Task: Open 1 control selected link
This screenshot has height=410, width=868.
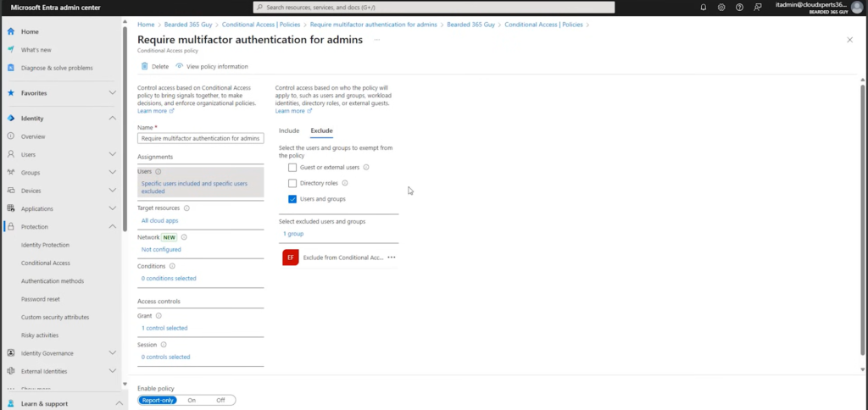Action: tap(164, 328)
